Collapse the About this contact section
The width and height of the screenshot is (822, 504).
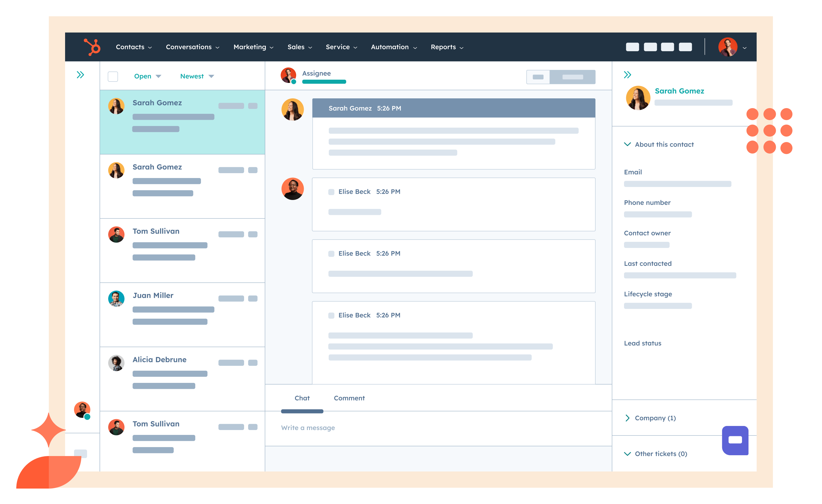pyautogui.click(x=629, y=144)
